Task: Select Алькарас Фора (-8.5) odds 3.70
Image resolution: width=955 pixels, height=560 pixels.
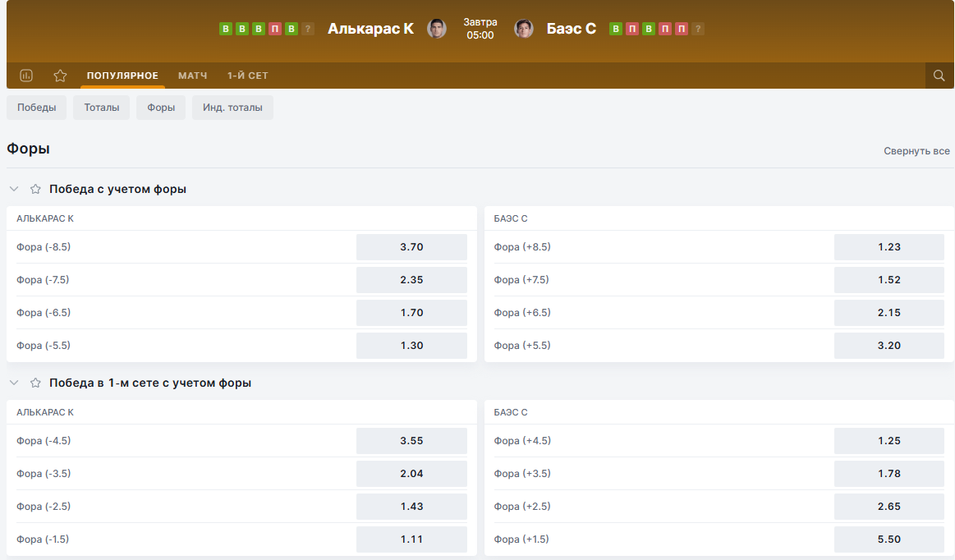Action: (x=411, y=247)
